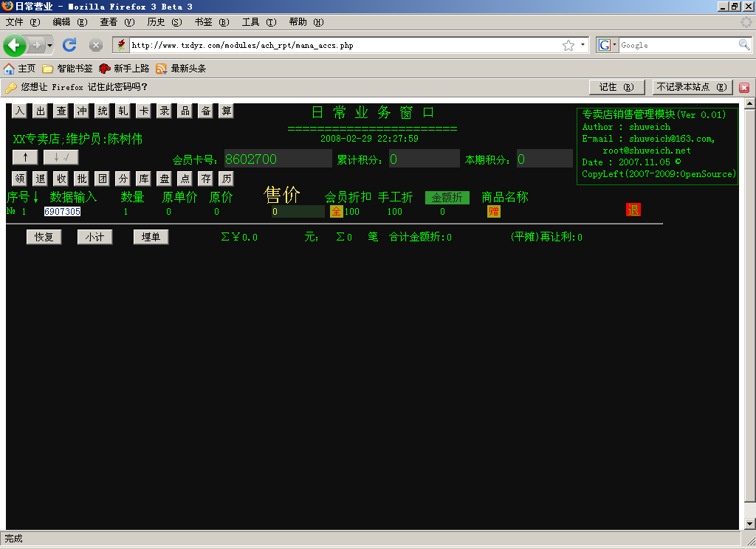
Task: Open the 卡 card button
Action: click(x=144, y=111)
